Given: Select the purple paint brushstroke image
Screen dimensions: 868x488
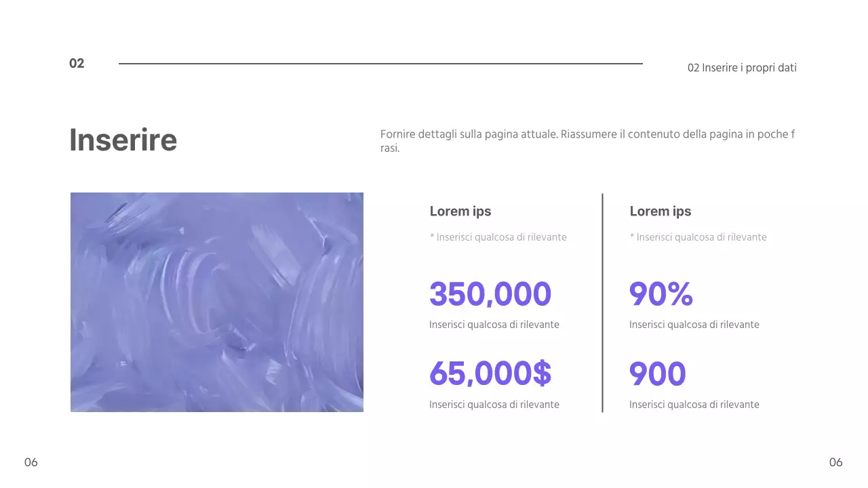Looking at the screenshot, I should tap(217, 302).
